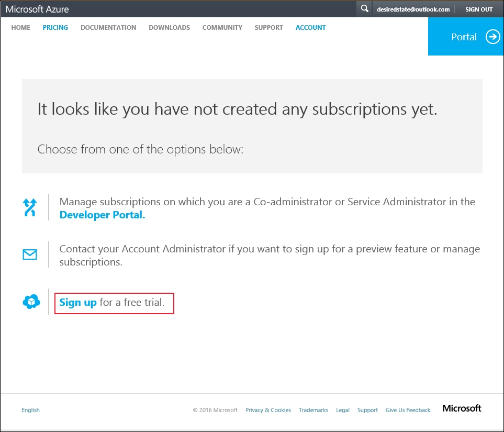Click the Microsoft logo in footer
Image resolution: width=504 pixels, height=432 pixels.
coord(462,408)
